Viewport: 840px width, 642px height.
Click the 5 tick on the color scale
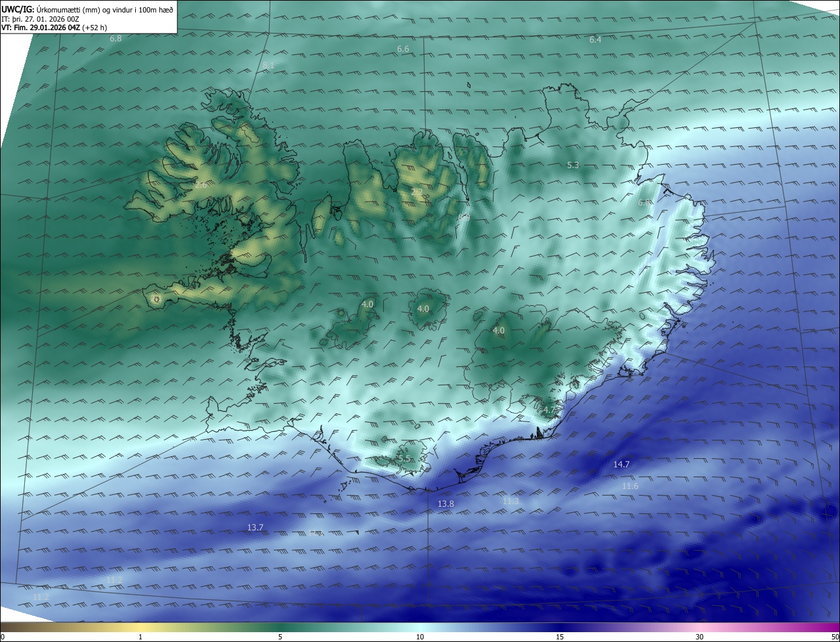click(x=280, y=637)
